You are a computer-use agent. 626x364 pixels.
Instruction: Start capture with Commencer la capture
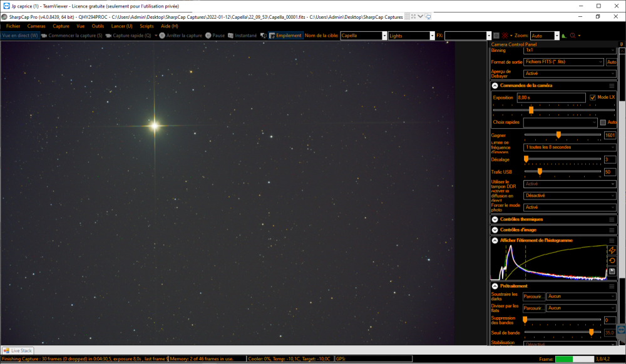(x=72, y=36)
